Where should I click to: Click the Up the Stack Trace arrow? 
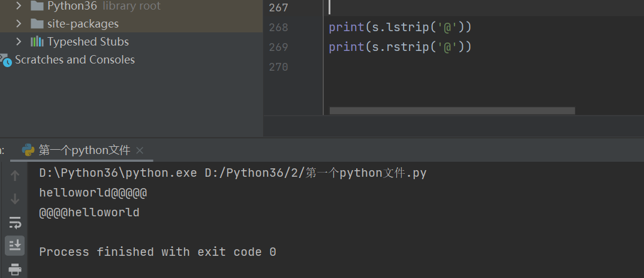tap(15, 175)
